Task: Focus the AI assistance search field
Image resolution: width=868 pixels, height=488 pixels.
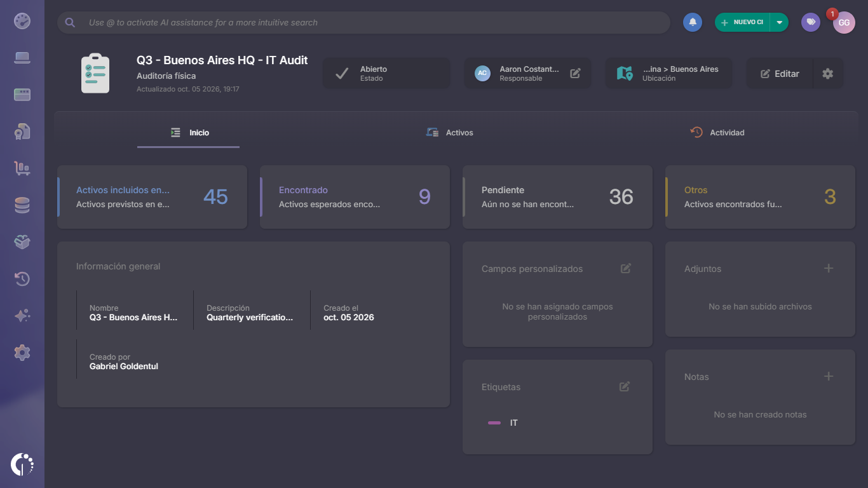Action: (363, 22)
